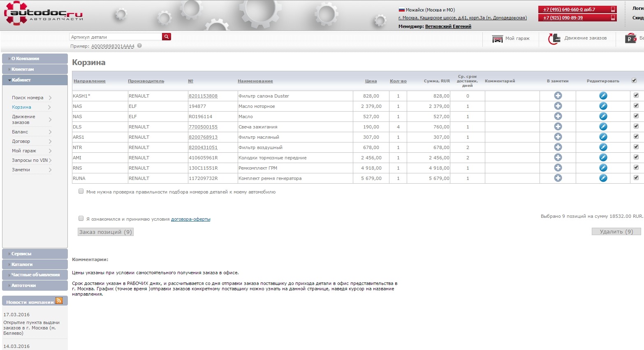Expand the Сервисы sidebar section
Viewport: 644px width, 350px height.
[35, 254]
